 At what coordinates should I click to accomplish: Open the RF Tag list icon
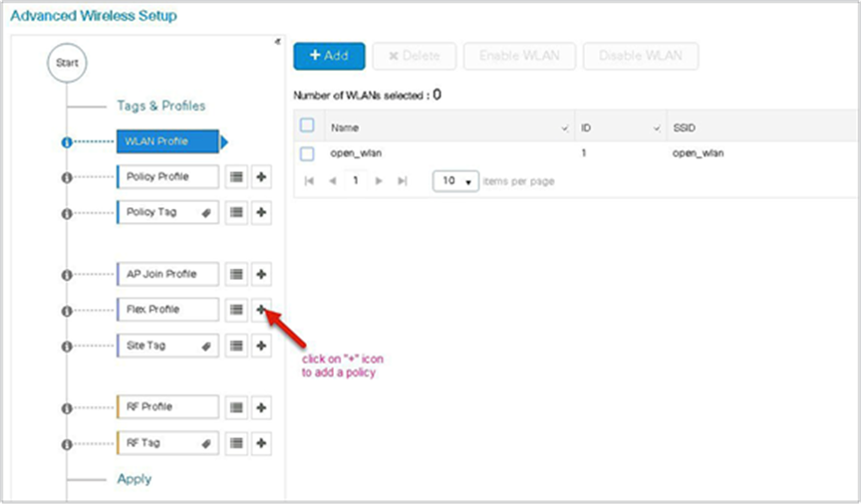236,443
